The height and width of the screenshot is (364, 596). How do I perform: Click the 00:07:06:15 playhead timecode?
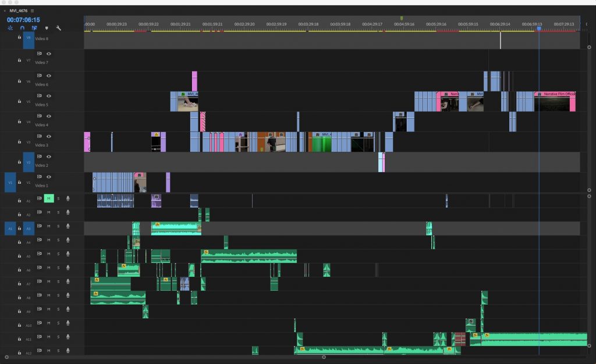(x=23, y=20)
